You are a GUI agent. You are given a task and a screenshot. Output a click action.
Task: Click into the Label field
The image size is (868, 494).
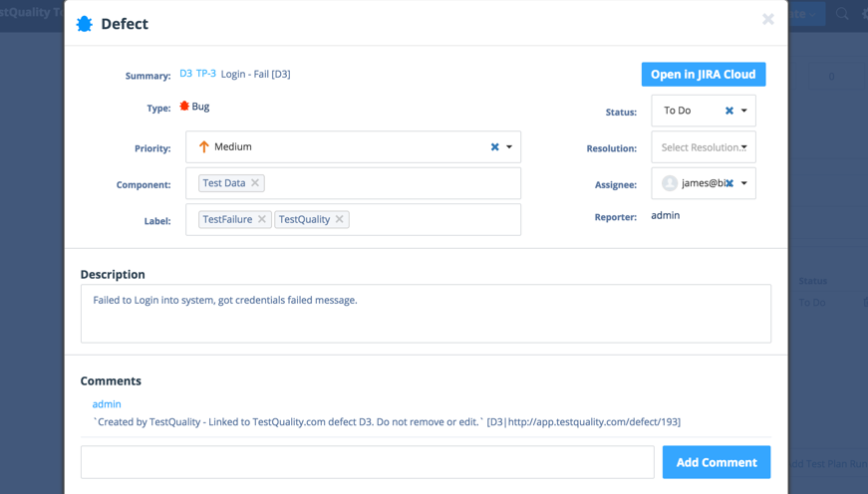(353, 220)
